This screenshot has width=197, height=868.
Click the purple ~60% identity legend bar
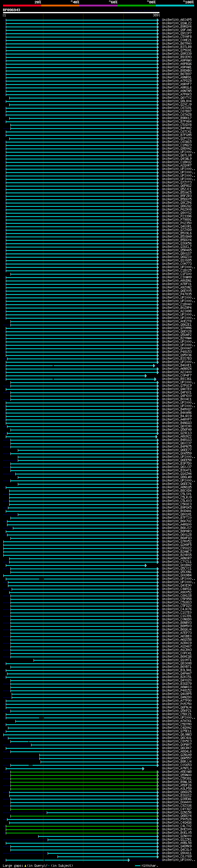99,6
